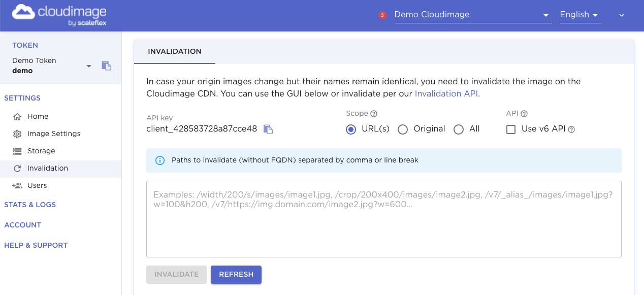
Task: Click the info icon in the blue notice
Action: click(159, 160)
